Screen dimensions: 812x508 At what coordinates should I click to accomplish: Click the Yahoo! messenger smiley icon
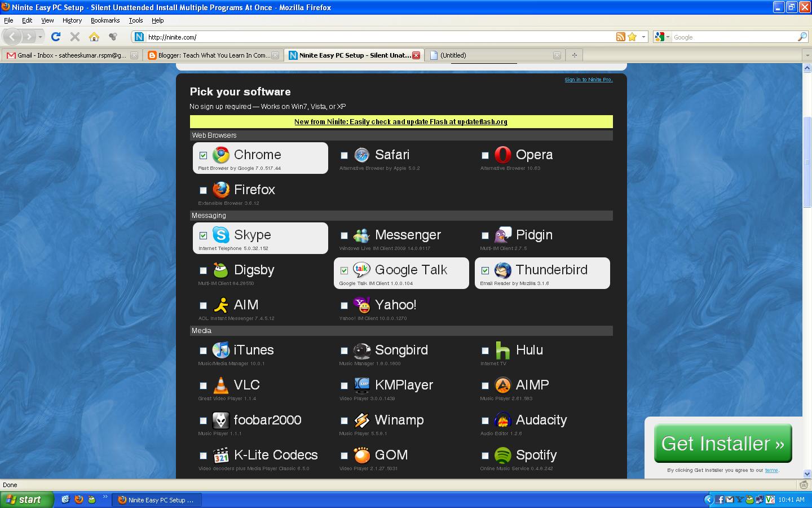click(361, 305)
